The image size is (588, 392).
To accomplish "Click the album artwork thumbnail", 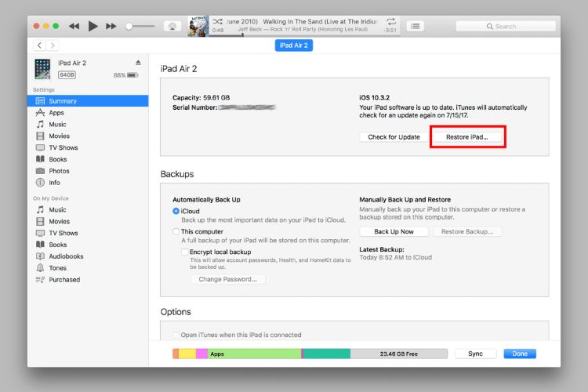I will (x=198, y=26).
